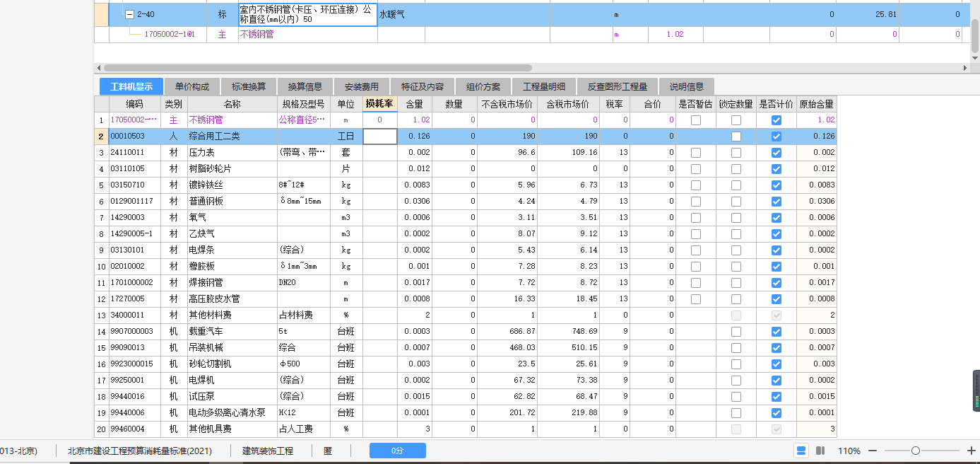Enable 是否暂估 for 综合用工二类 row
This screenshot has height=464, width=980.
coord(696,136)
